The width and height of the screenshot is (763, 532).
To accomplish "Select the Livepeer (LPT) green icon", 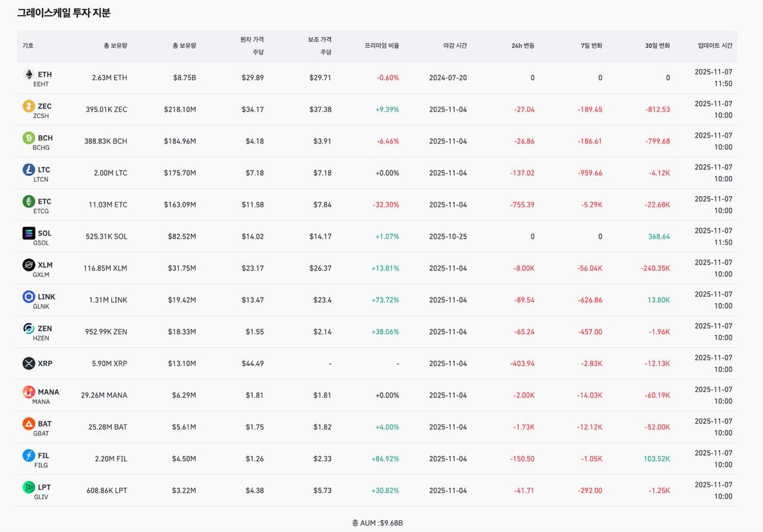I will (x=29, y=487).
